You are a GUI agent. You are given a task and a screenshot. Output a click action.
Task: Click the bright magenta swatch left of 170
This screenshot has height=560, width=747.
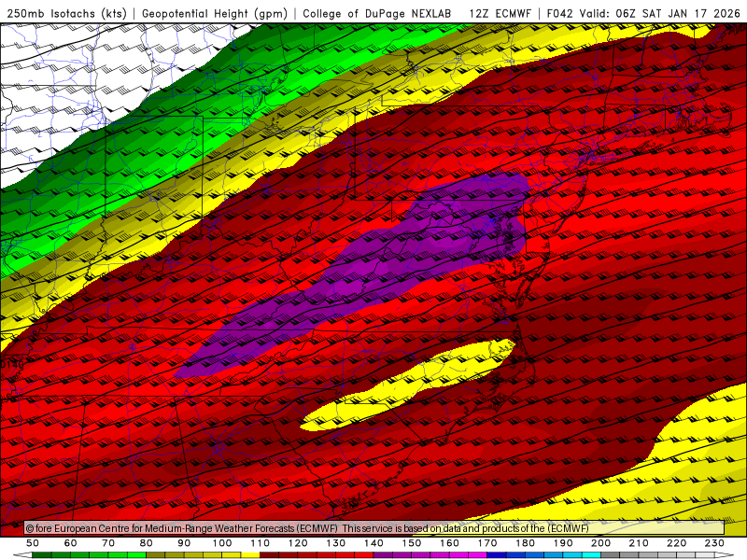point(478,555)
